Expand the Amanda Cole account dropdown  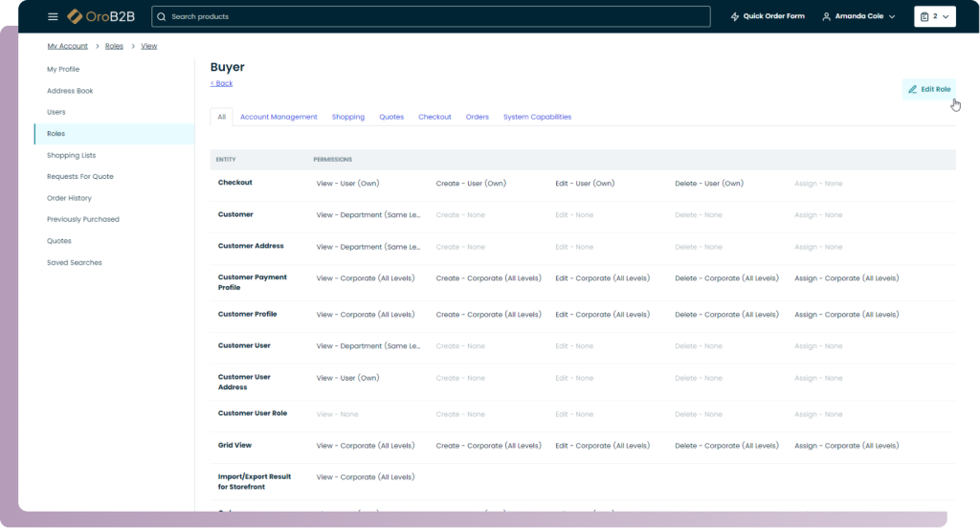tap(892, 17)
